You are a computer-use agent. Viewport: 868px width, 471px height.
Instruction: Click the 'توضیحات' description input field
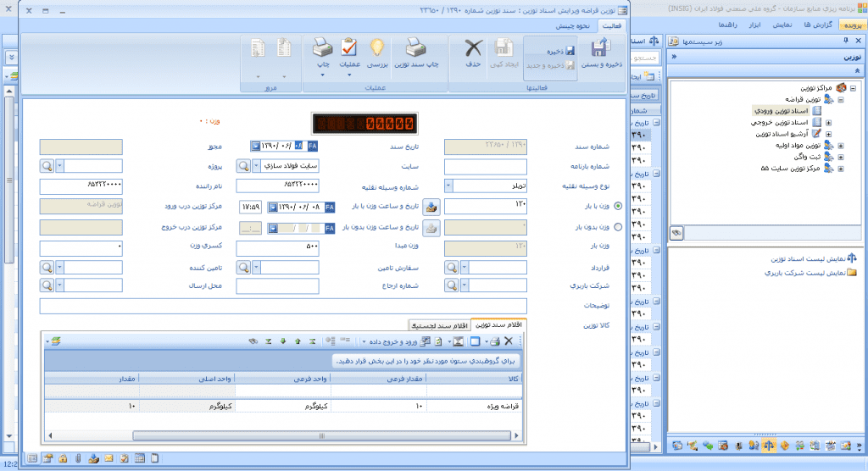click(x=282, y=306)
